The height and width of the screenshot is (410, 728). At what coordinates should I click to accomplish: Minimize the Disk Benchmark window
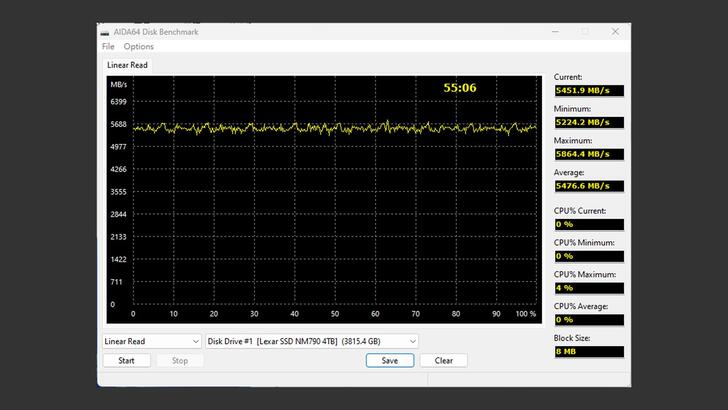[x=557, y=32]
